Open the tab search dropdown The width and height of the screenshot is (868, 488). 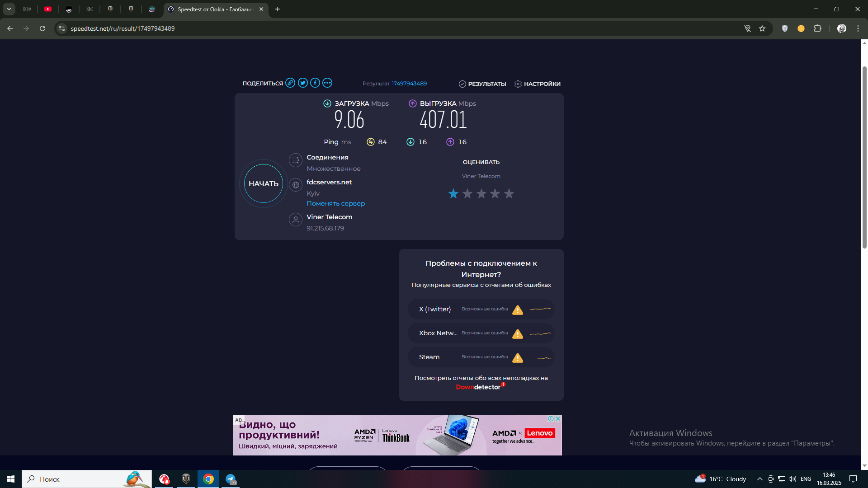(x=9, y=9)
